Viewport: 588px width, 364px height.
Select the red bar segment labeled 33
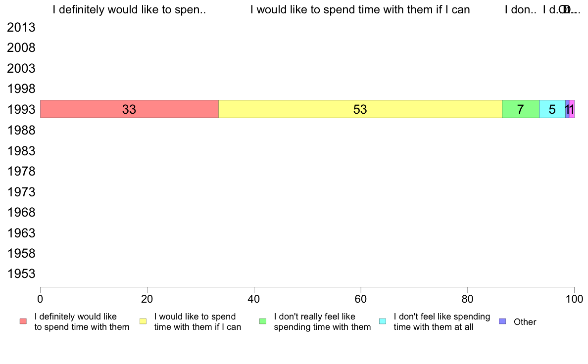click(129, 109)
